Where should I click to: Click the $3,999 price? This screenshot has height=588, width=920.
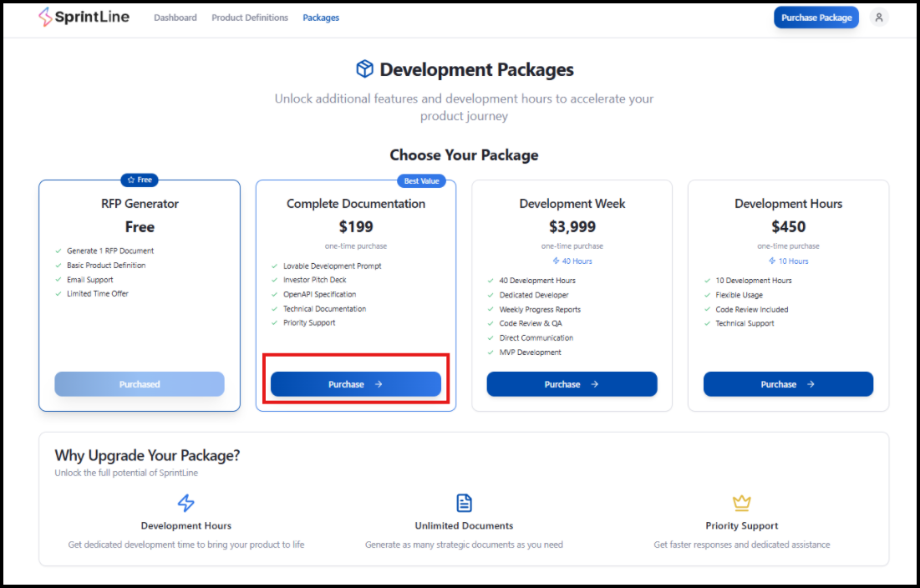[572, 226]
